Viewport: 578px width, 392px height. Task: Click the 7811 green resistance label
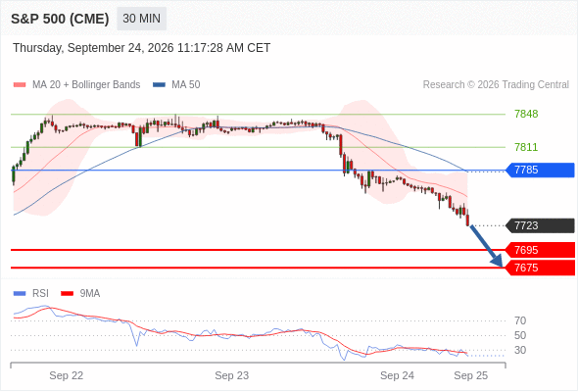tap(526, 147)
